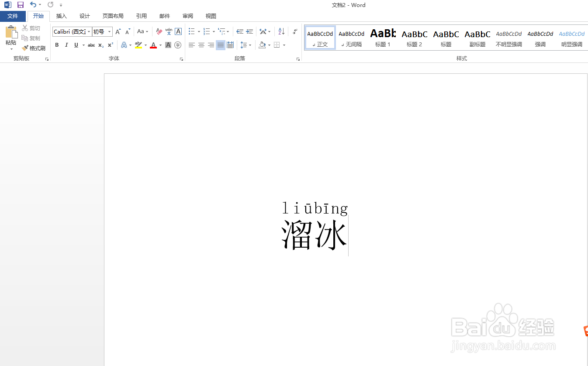Image resolution: width=588 pixels, height=366 pixels.
Task: Apply the 标题 1 style
Action: [383, 37]
